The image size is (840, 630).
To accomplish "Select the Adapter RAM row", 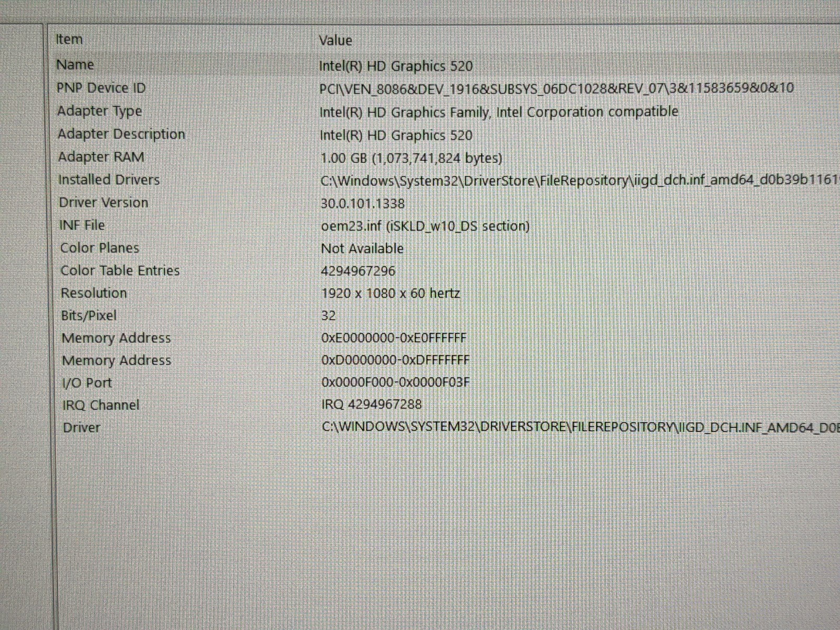I will [x=101, y=157].
